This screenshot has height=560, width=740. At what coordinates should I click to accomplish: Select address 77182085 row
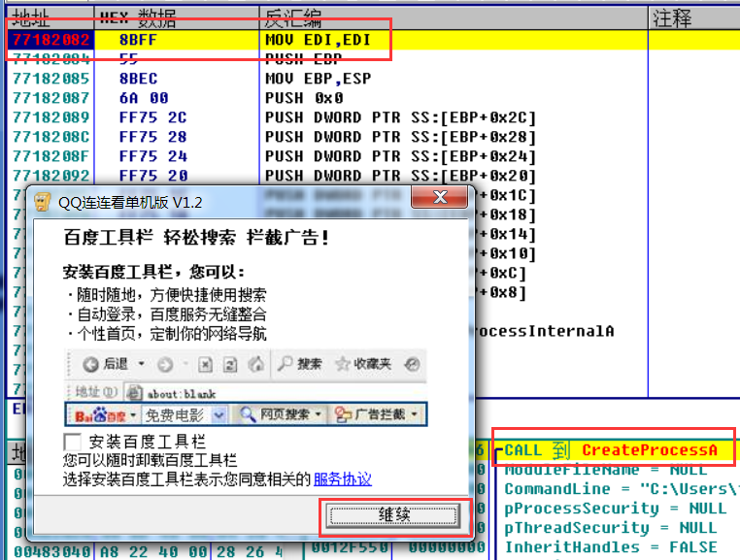tap(50, 79)
